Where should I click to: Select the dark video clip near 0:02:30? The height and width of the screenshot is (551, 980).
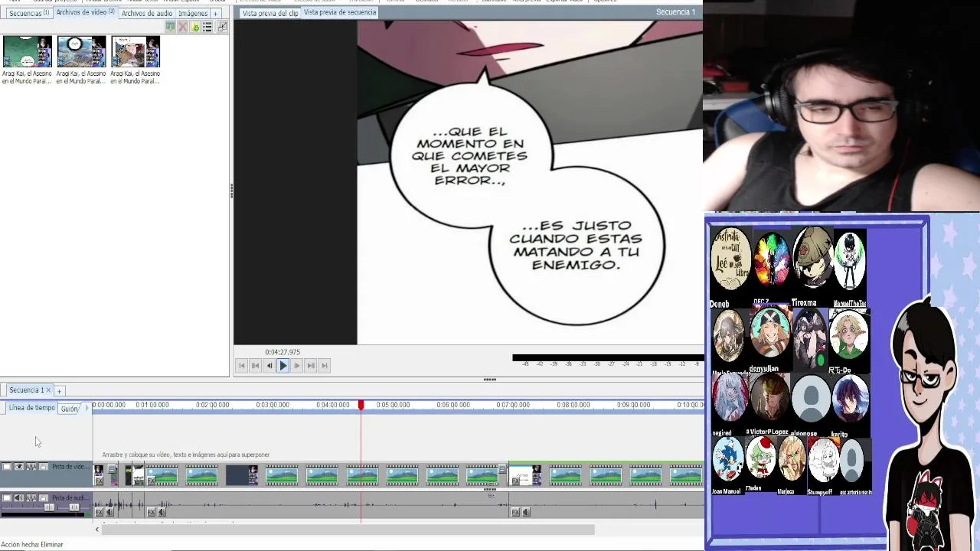click(x=241, y=475)
